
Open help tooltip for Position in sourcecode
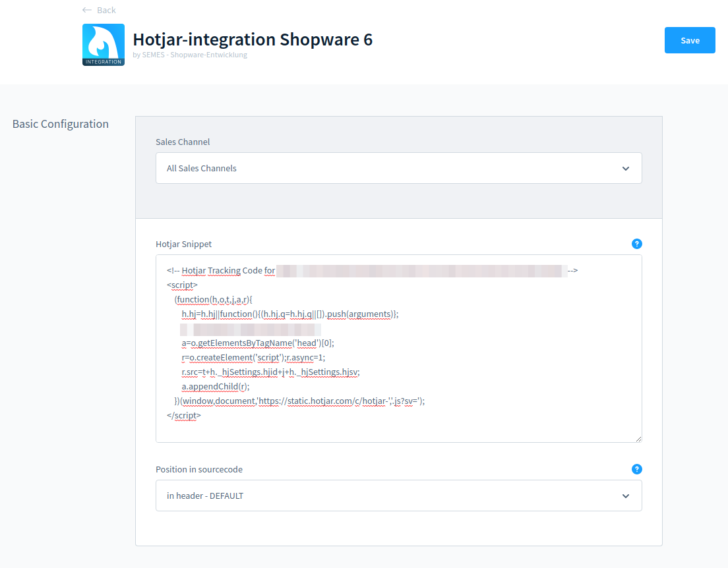pos(636,469)
